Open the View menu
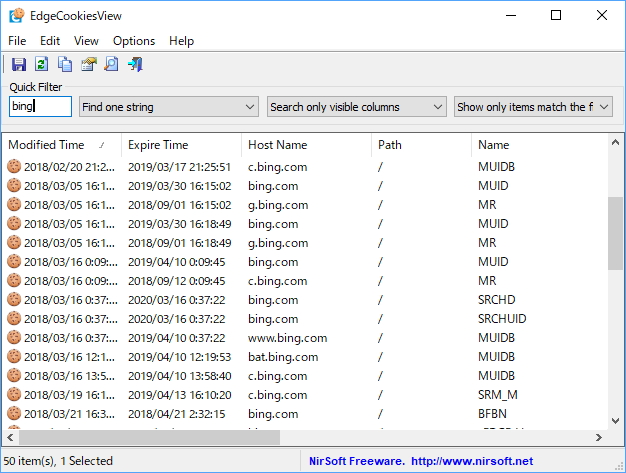 click(x=86, y=41)
